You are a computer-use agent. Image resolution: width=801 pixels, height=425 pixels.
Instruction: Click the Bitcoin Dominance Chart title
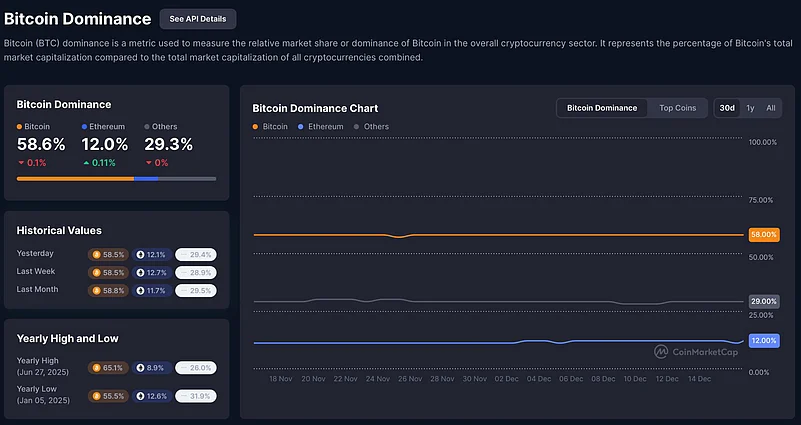(x=315, y=108)
